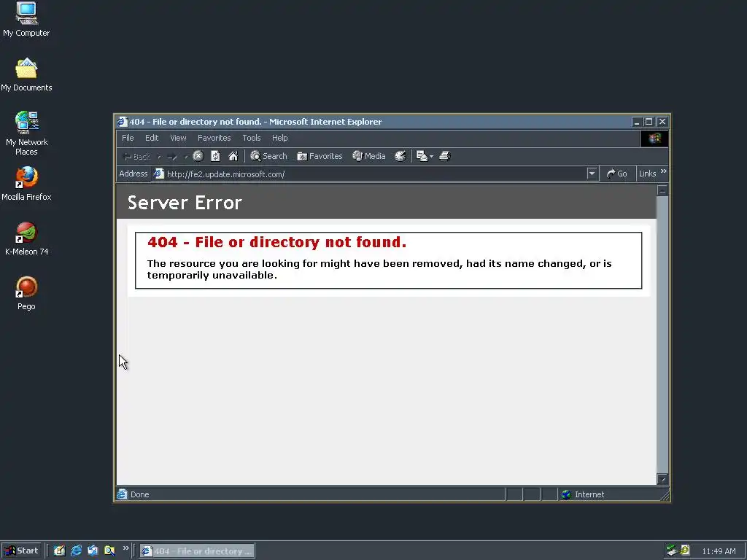The width and height of the screenshot is (747, 560).
Task: Click the Print toolbar icon
Action: coord(444,156)
